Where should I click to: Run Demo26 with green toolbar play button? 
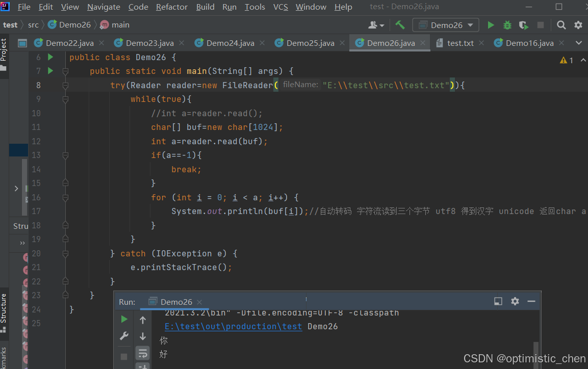click(x=491, y=25)
